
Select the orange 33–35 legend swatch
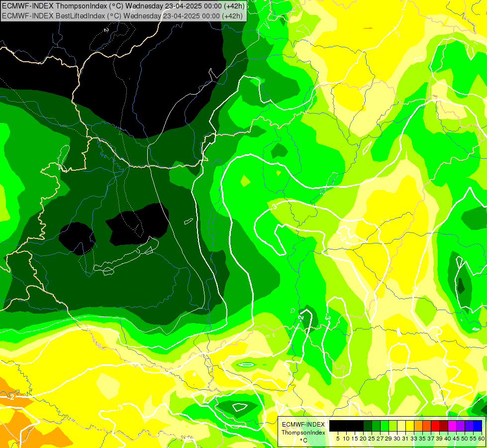pos(418,426)
